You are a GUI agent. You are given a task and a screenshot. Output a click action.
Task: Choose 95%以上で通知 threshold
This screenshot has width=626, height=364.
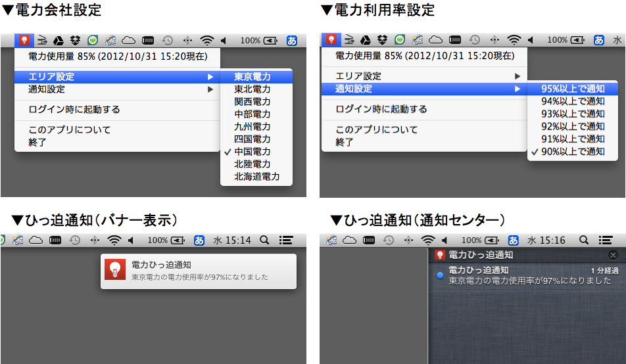(572, 89)
